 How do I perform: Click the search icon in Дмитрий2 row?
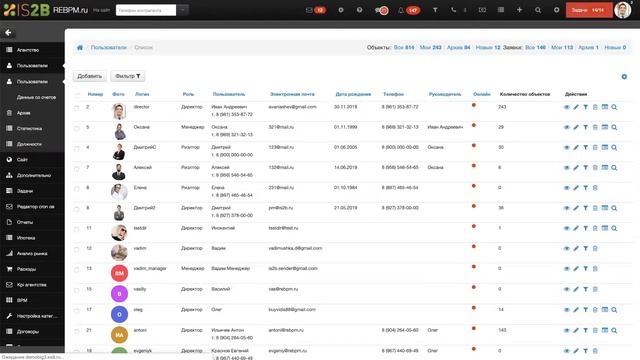point(614,208)
